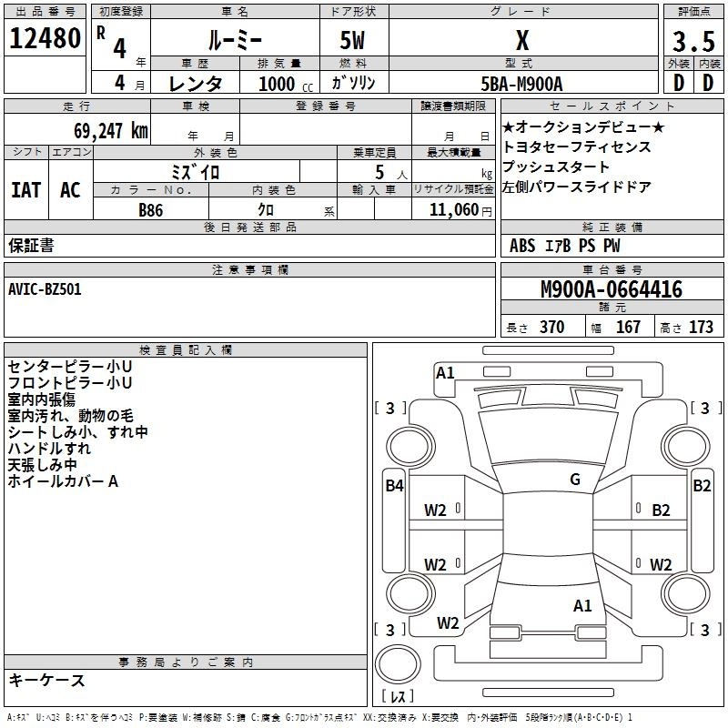Select the exterior color ミズイロ
The width and height of the screenshot is (728, 728).
click(196, 172)
